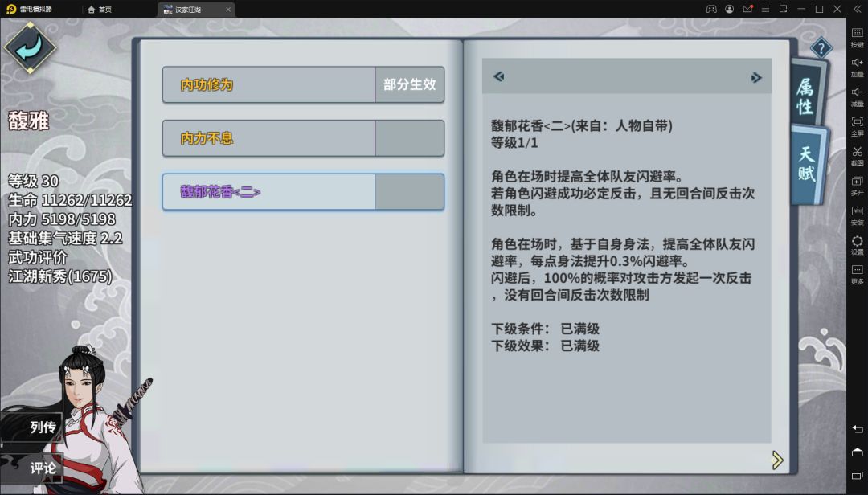The height and width of the screenshot is (495, 868).
Task: Open the 评论 comments button
Action: [31, 468]
